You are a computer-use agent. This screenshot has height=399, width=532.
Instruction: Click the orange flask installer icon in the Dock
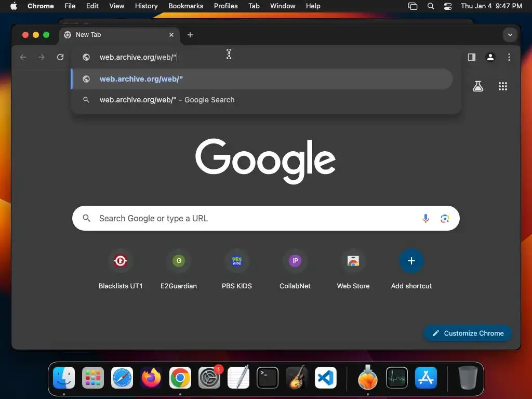pos(368,378)
